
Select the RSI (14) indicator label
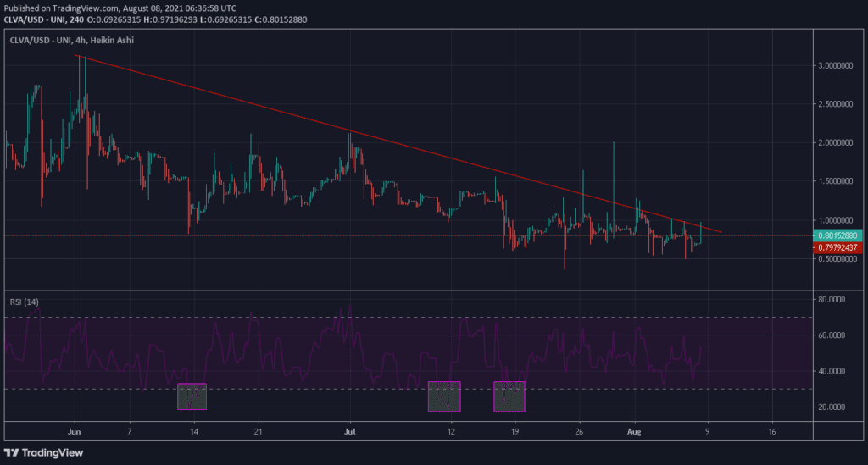[x=24, y=302]
